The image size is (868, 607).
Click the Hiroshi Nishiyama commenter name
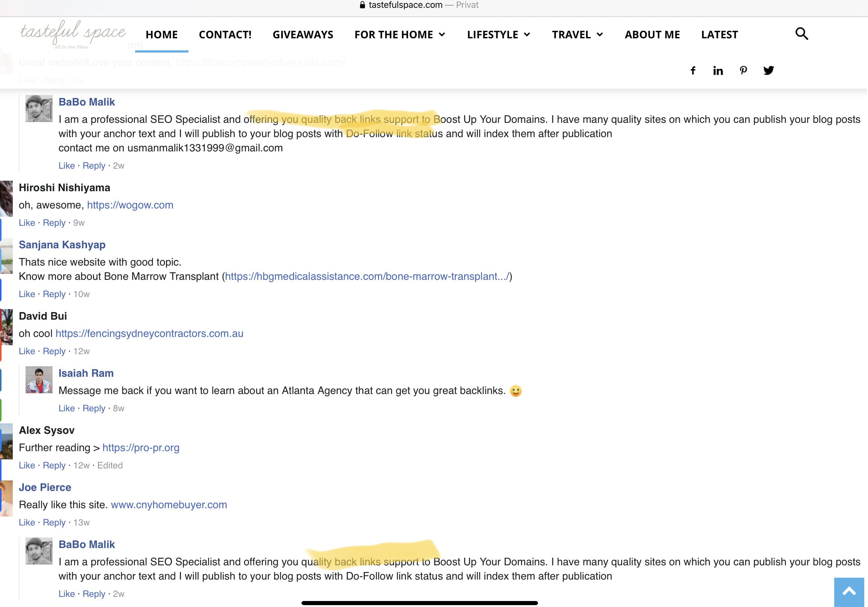[x=65, y=187]
